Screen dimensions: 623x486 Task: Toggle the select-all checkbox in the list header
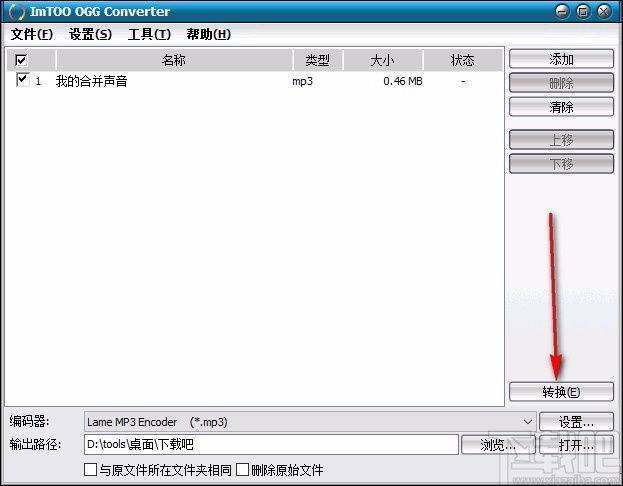[x=21, y=60]
